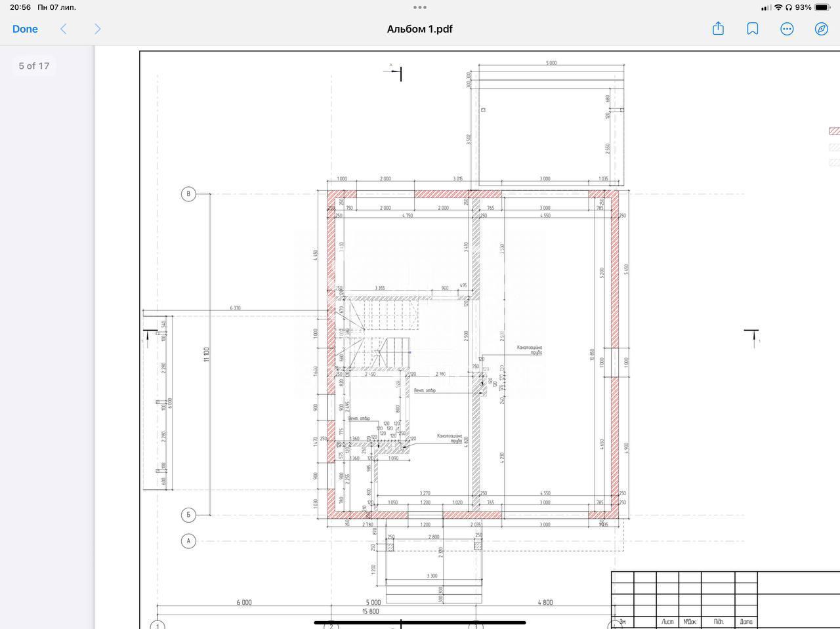Tap the battery icon in status bar

(822, 7)
